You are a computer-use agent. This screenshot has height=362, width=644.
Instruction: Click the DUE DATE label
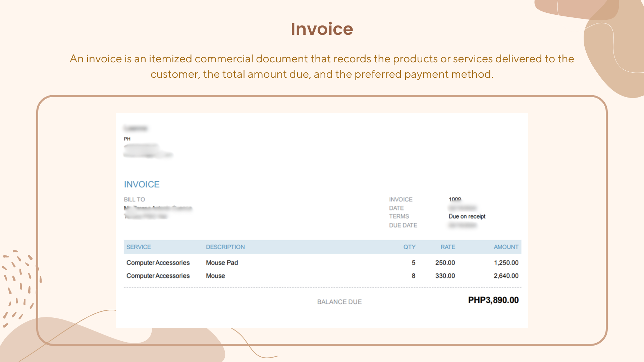click(403, 226)
